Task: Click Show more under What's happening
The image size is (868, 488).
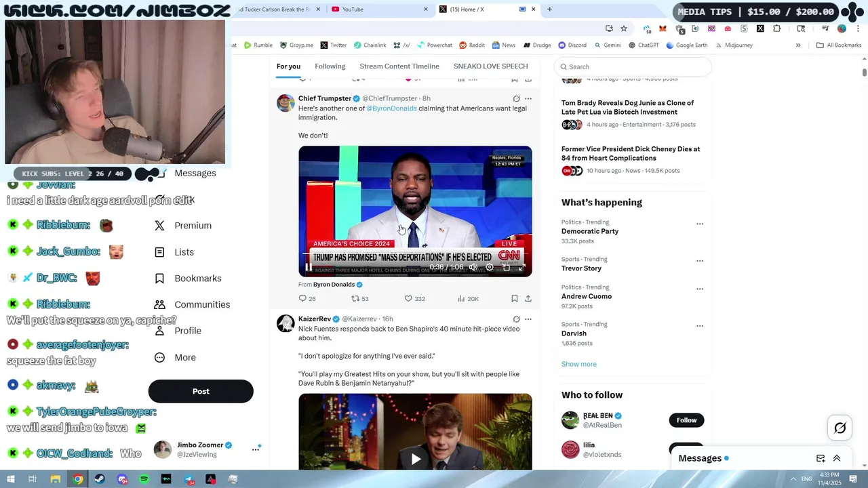Action: (579, 364)
